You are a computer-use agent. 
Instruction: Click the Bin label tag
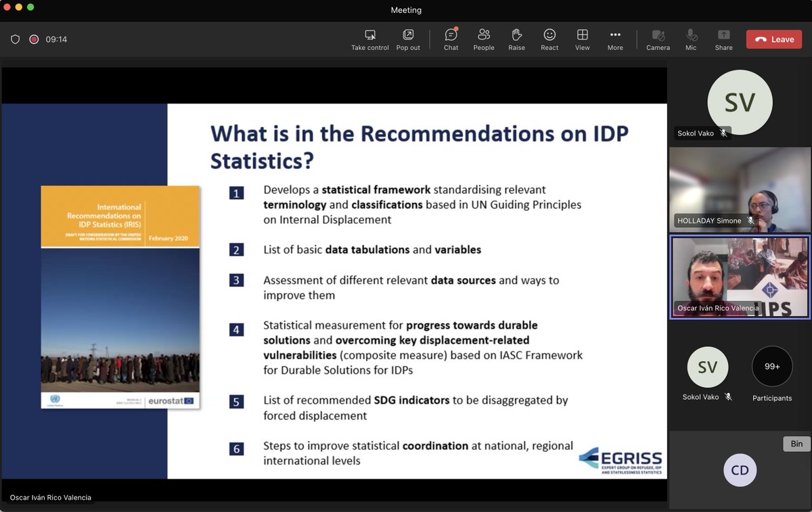796,444
